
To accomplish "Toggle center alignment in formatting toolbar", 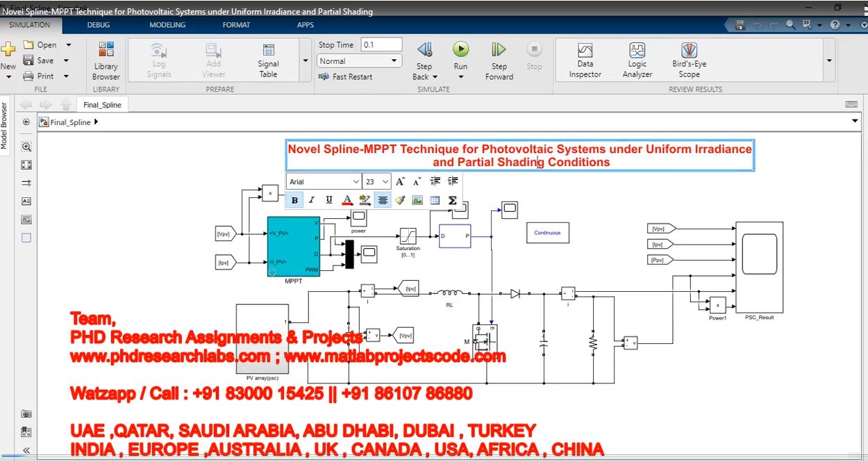I will pyautogui.click(x=383, y=200).
